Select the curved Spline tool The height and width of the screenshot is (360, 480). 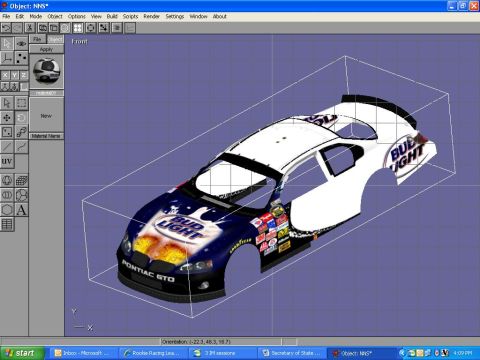tap(21, 147)
